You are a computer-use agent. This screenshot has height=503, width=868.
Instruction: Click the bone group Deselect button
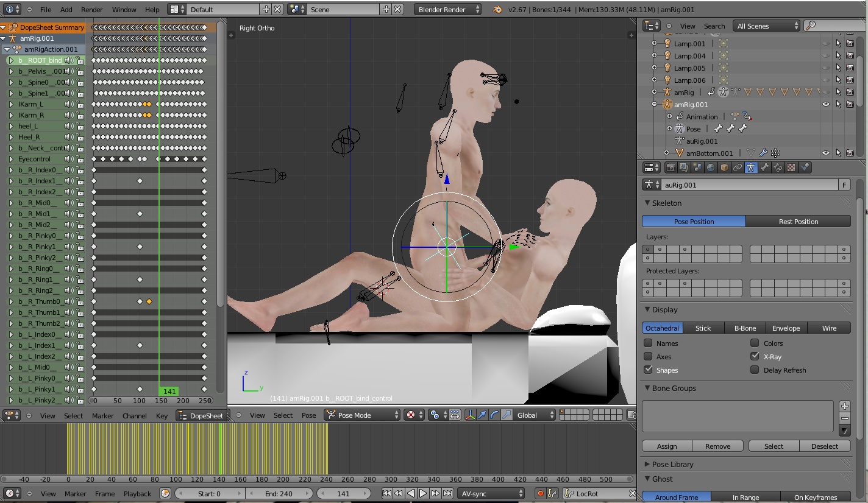[x=825, y=446]
